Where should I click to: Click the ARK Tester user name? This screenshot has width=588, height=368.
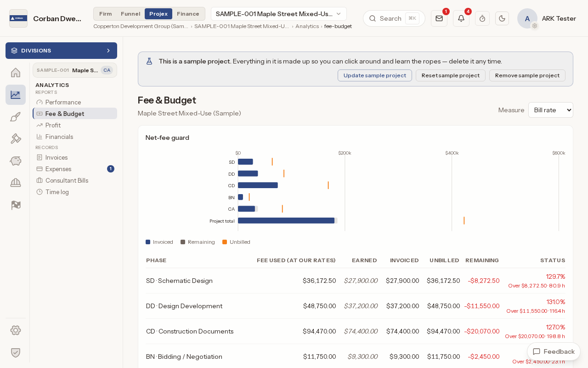[x=559, y=18]
